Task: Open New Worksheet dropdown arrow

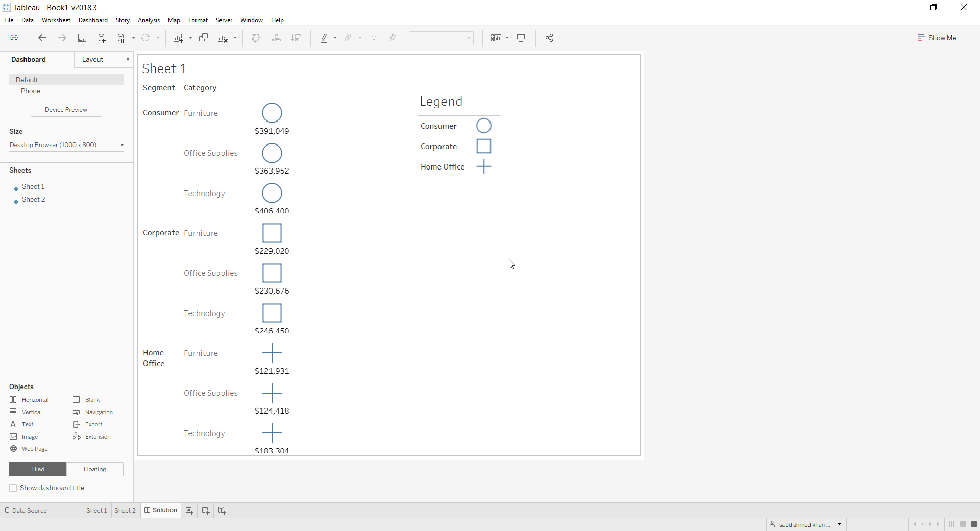Action: [190, 38]
